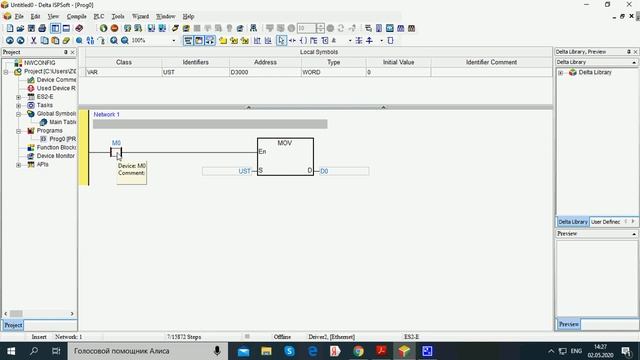
Task: Select Device Monitor in project tree
Action: [56, 156]
